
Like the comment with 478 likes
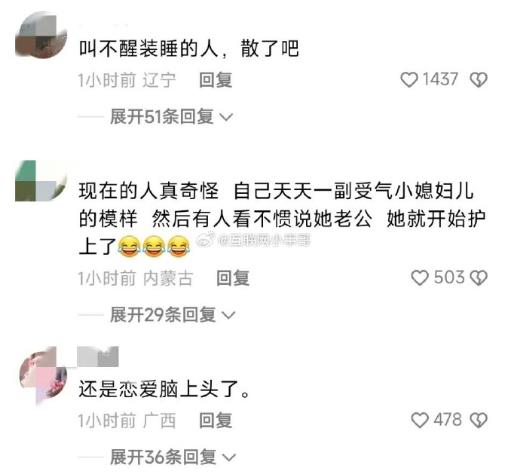click(419, 420)
